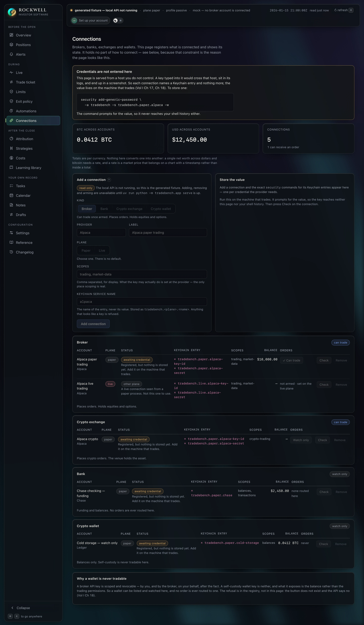Go to the Learning library page
Screen dimensions: 364x625
tap(33, 168)
